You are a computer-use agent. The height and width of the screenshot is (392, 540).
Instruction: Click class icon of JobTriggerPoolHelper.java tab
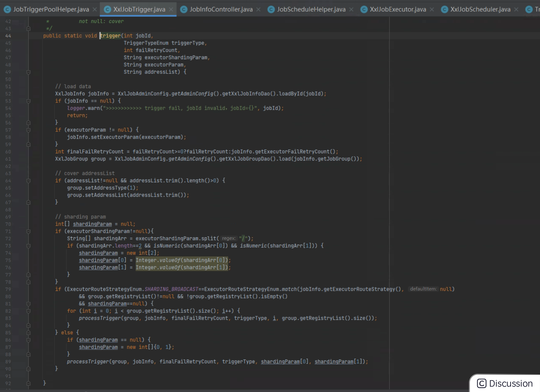7,9
